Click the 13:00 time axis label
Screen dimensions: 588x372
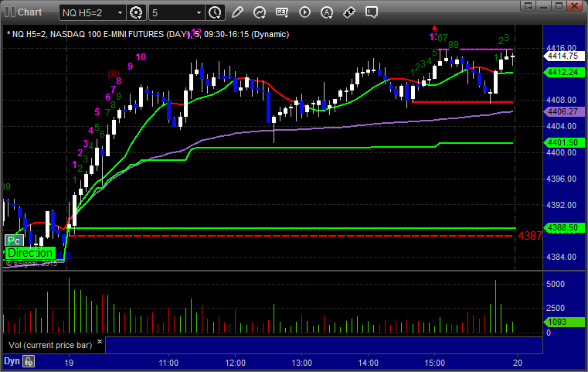coord(302,363)
